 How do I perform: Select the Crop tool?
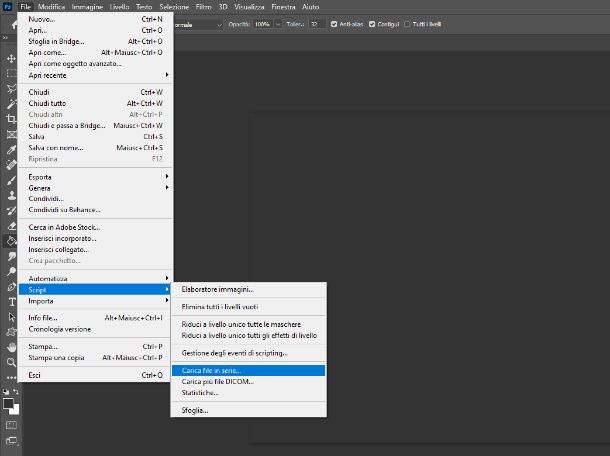point(11,119)
